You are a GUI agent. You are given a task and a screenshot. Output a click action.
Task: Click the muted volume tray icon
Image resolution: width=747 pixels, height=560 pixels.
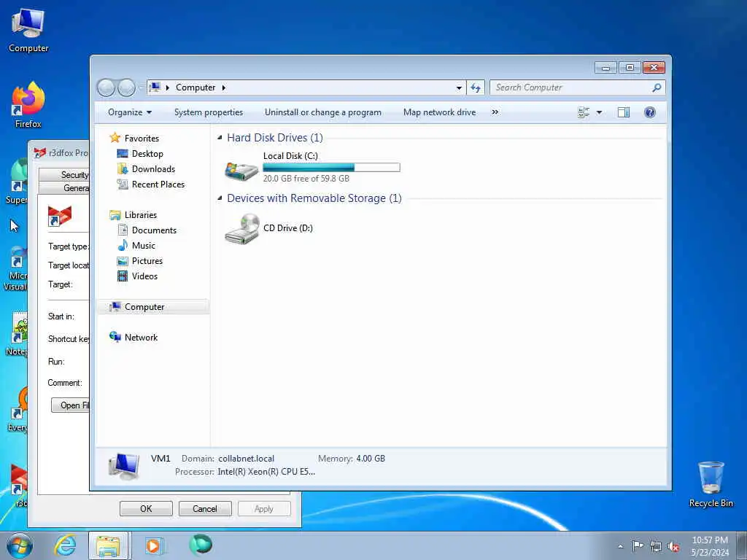pos(673,546)
